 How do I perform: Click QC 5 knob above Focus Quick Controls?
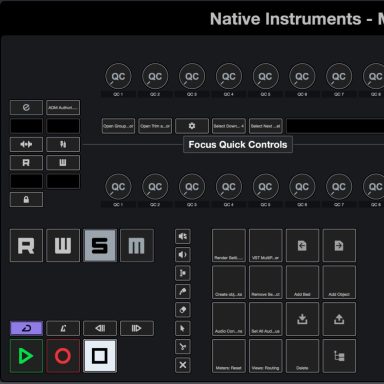point(265,76)
